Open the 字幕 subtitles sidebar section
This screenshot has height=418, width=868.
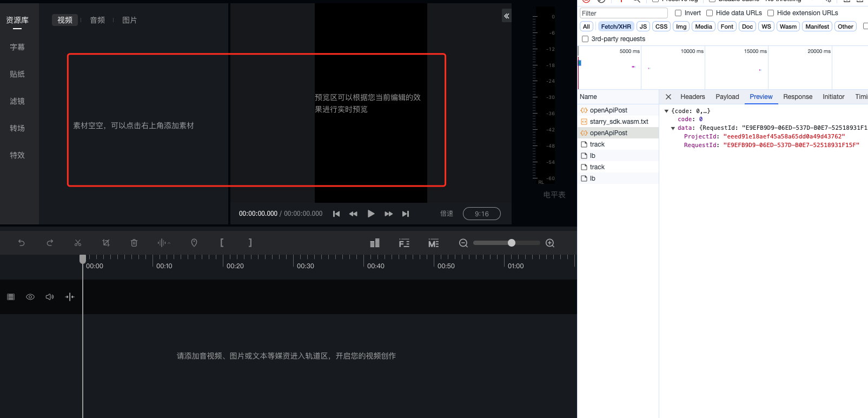pyautogui.click(x=17, y=47)
